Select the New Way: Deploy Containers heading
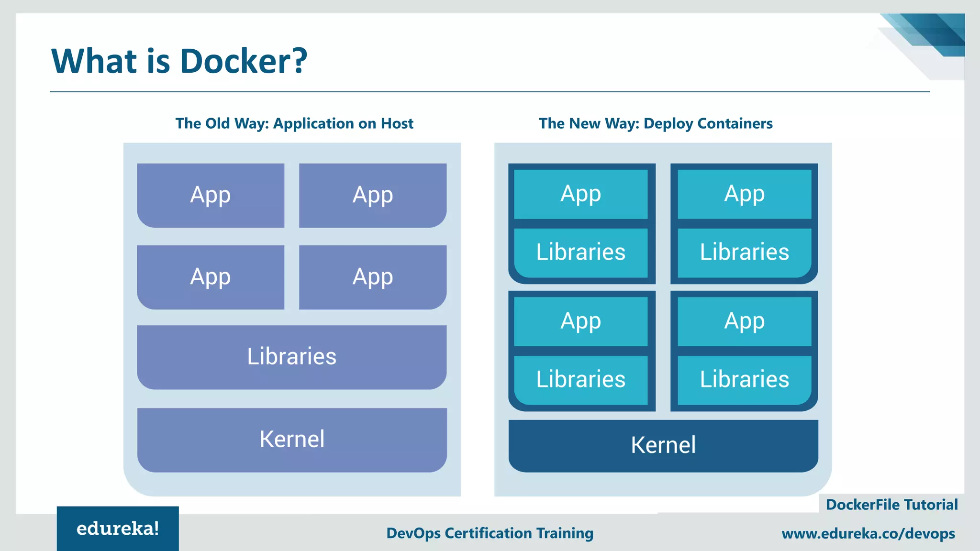Viewport: 980px width, 551px height. click(x=656, y=123)
